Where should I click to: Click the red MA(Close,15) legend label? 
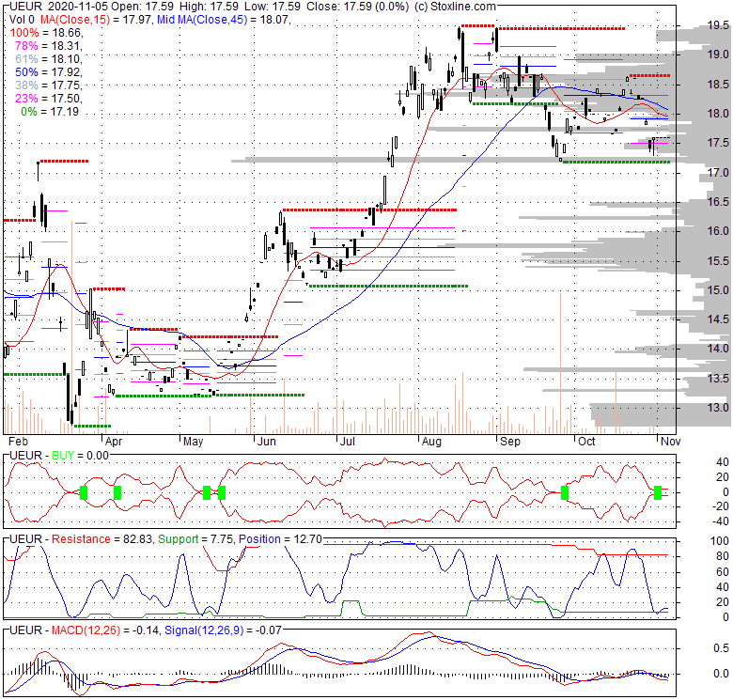(x=75, y=20)
